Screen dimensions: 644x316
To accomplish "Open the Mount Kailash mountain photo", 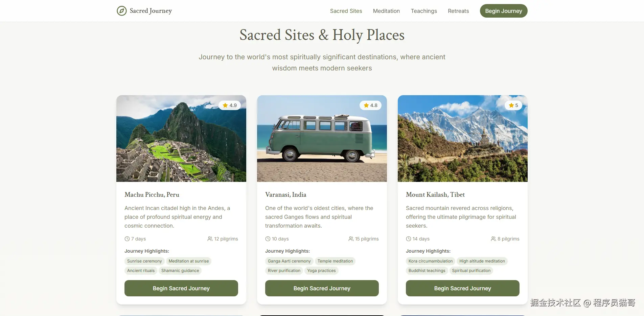I will (463, 139).
